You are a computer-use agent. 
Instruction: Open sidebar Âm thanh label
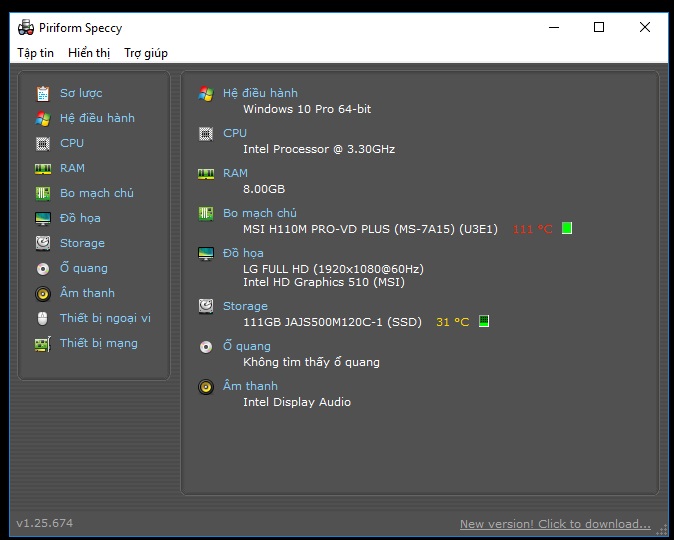[x=87, y=293]
